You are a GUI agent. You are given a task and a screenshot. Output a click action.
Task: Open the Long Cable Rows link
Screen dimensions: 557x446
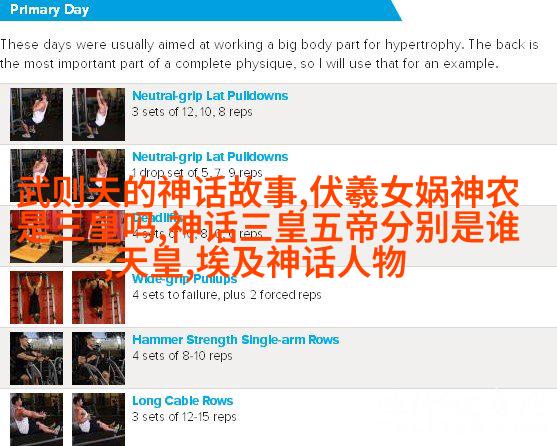[x=183, y=401]
